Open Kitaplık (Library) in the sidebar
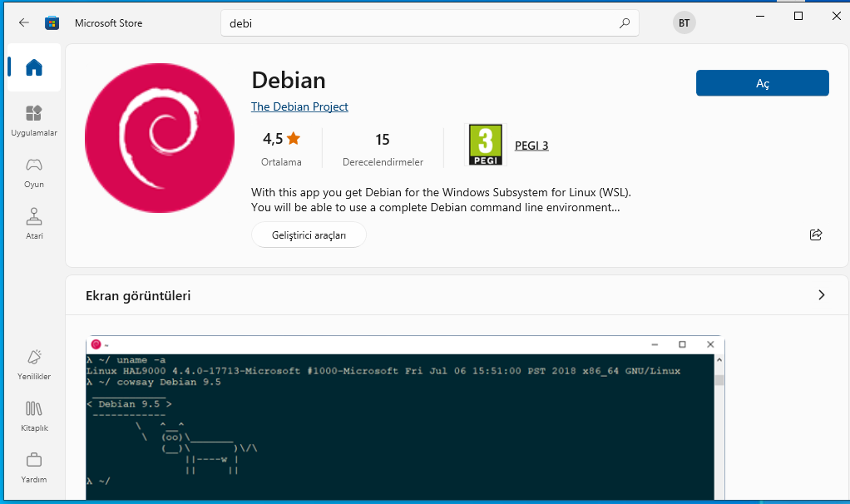This screenshot has width=850, height=504. click(x=33, y=416)
